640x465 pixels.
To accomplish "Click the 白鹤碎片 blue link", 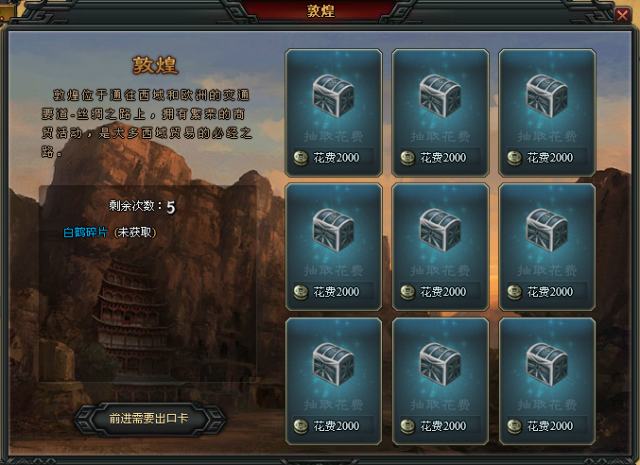I will (85, 232).
